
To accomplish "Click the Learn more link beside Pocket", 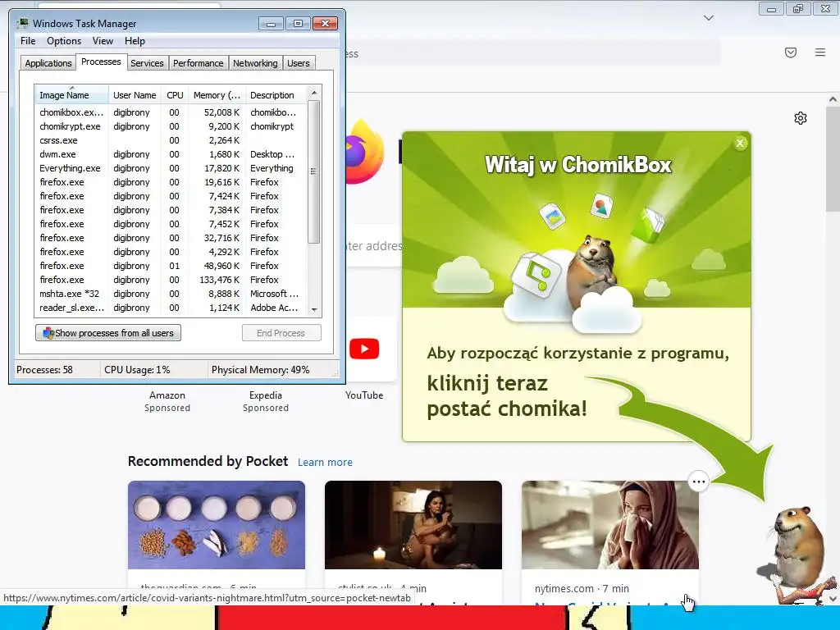I will point(325,463).
